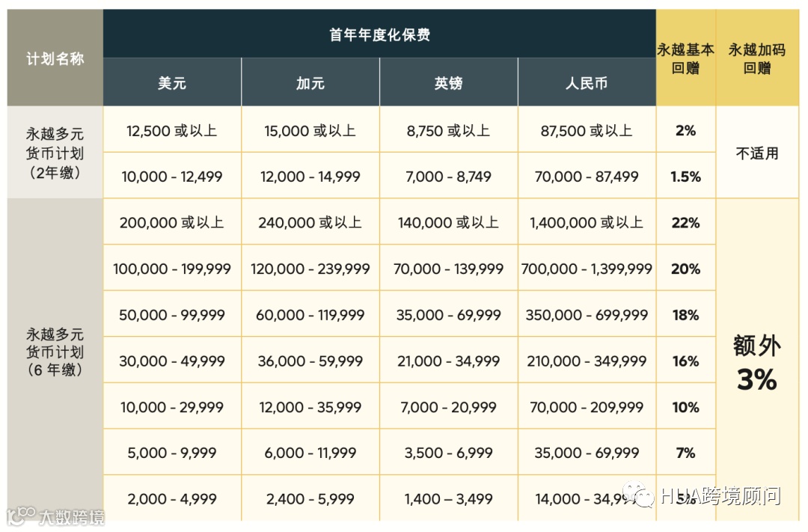Click the cell 70,000 - 87,499
The image size is (808, 532).
click(587, 176)
